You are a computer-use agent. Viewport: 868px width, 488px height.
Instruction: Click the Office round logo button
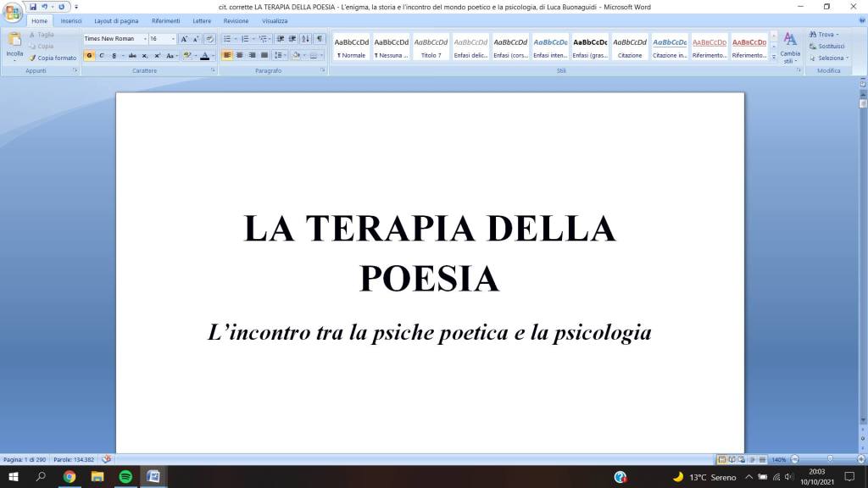[x=13, y=12]
